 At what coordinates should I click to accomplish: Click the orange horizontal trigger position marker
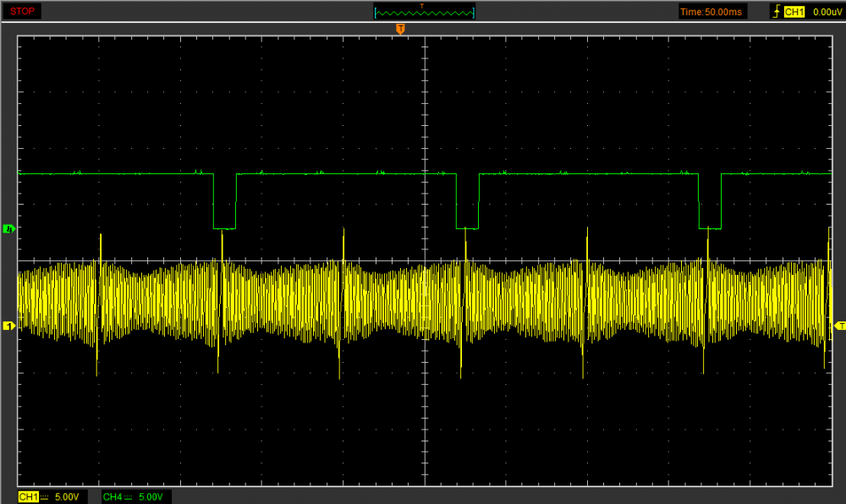(x=400, y=30)
